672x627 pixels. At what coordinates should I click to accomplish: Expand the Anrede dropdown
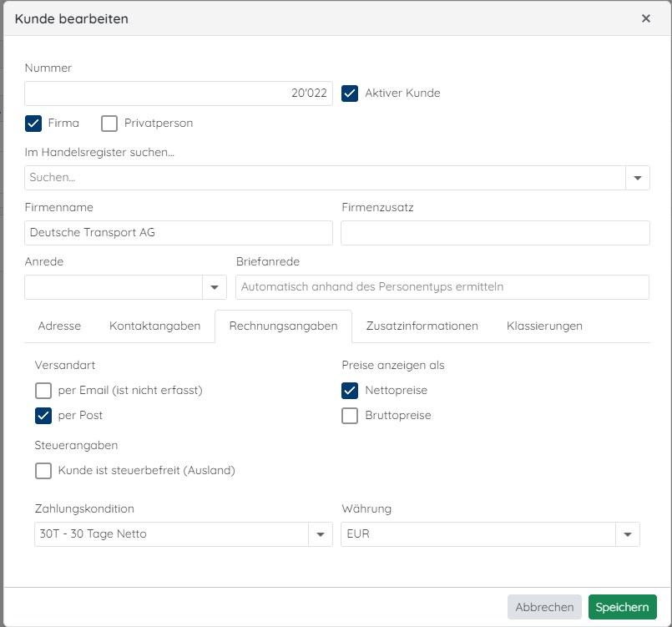tap(215, 287)
